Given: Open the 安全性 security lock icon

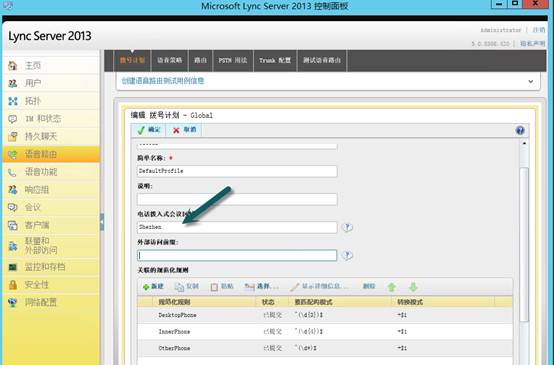Looking at the screenshot, I should tap(13, 285).
